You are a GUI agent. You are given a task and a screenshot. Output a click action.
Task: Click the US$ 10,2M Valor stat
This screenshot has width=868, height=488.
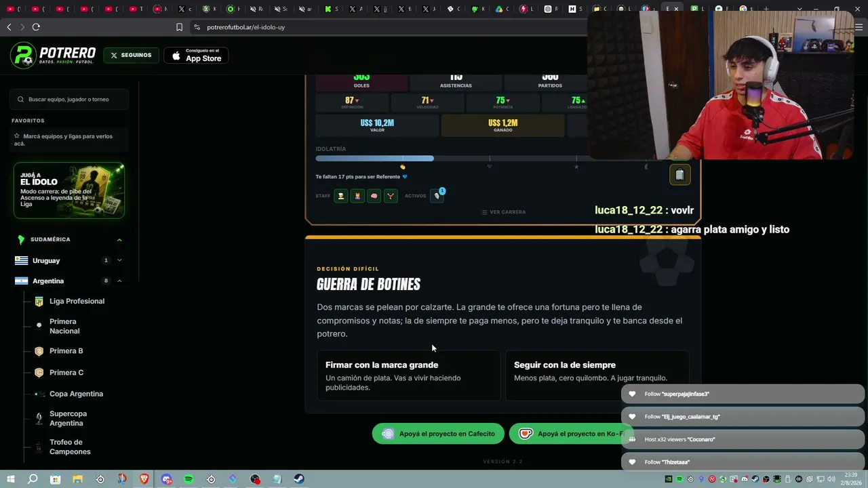377,125
